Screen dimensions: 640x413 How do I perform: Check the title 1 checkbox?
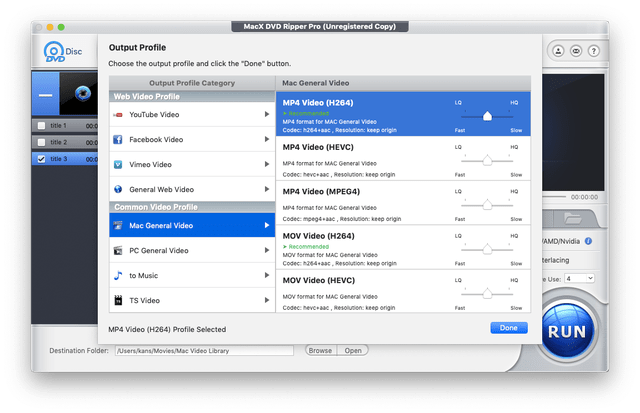41,126
